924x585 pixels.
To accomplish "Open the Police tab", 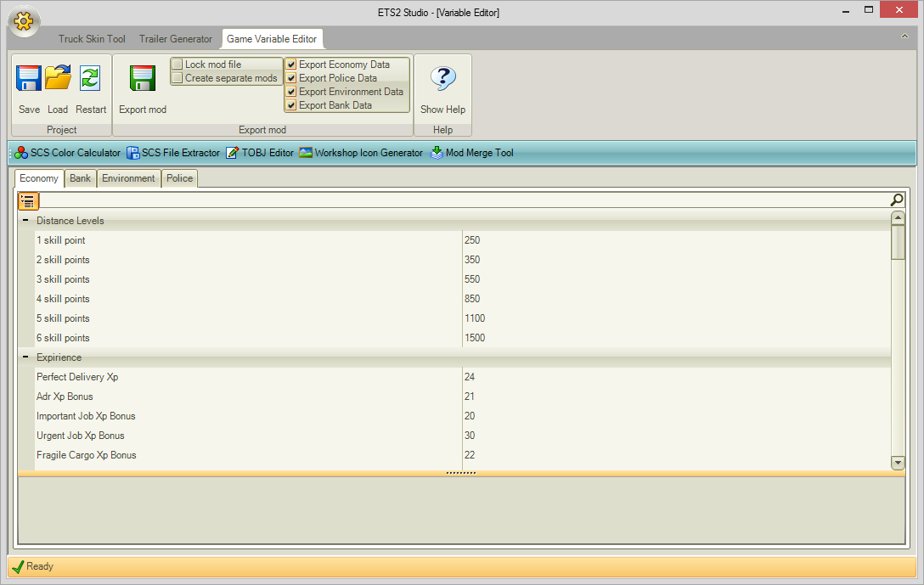I will coord(180,178).
